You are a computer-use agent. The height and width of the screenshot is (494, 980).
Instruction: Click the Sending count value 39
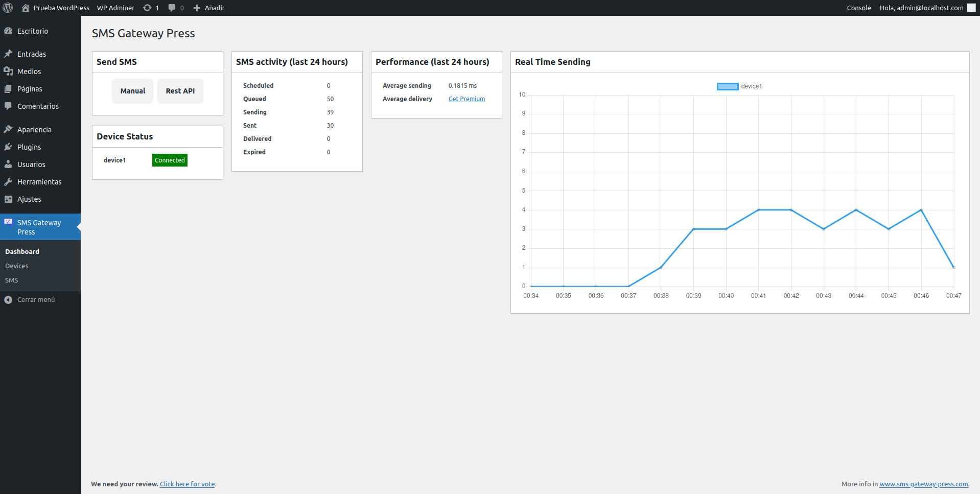point(330,112)
